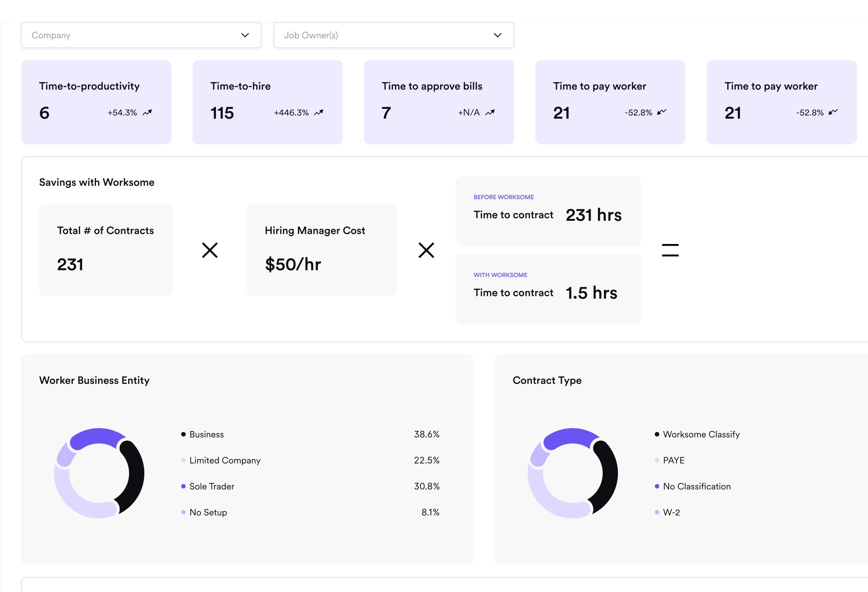Open the Job Owner(s) dropdown
Image resolution: width=868 pixels, height=592 pixels.
[x=394, y=35]
